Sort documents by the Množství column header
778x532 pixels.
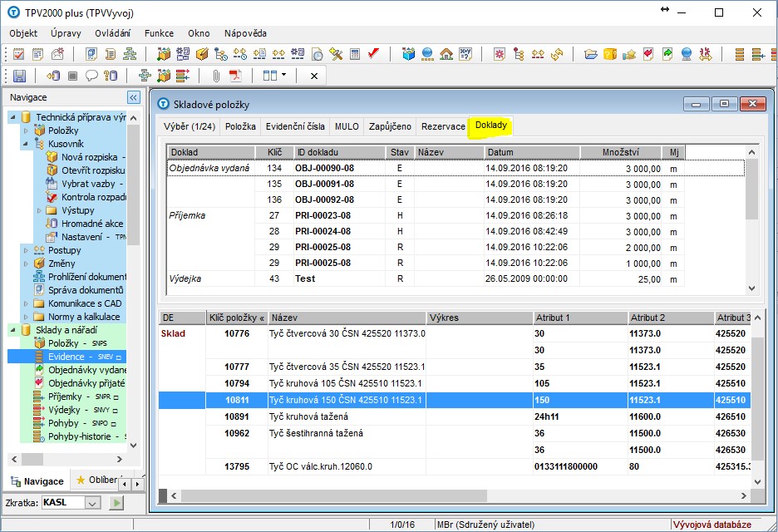(621, 152)
